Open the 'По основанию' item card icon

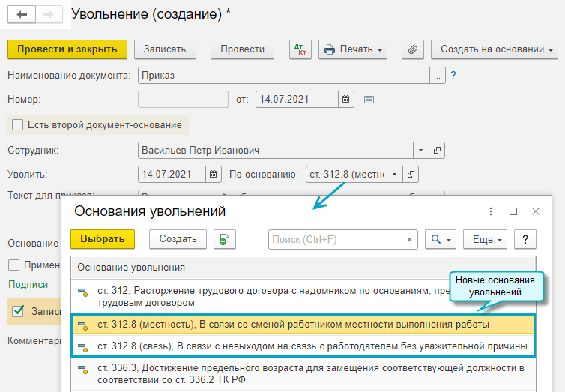(411, 175)
